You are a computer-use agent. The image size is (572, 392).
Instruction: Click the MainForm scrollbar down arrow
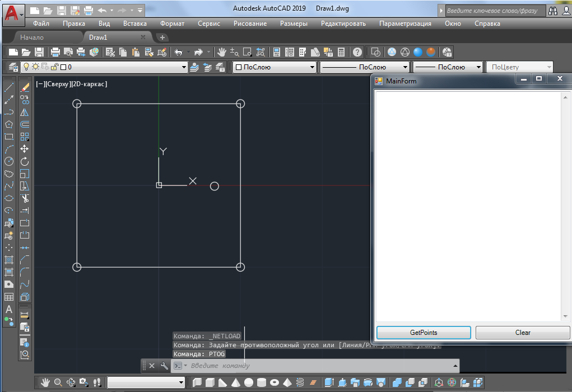565,317
